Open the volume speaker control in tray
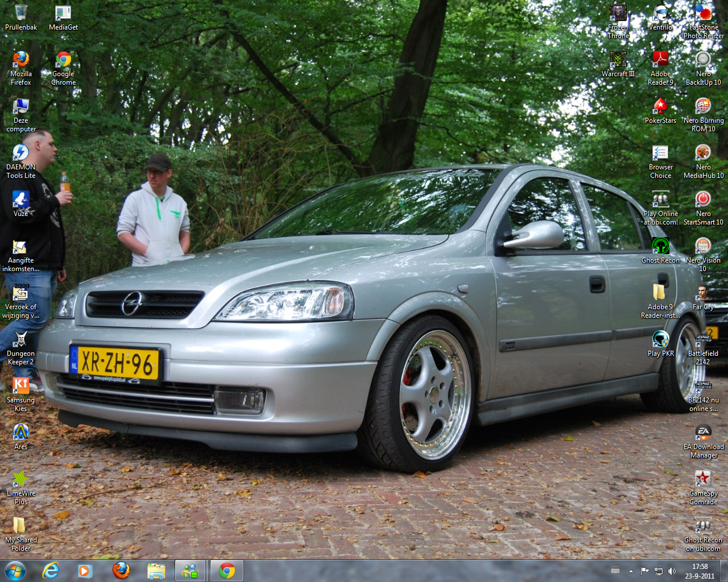The width and height of the screenshot is (728, 582). [x=672, y=571]
